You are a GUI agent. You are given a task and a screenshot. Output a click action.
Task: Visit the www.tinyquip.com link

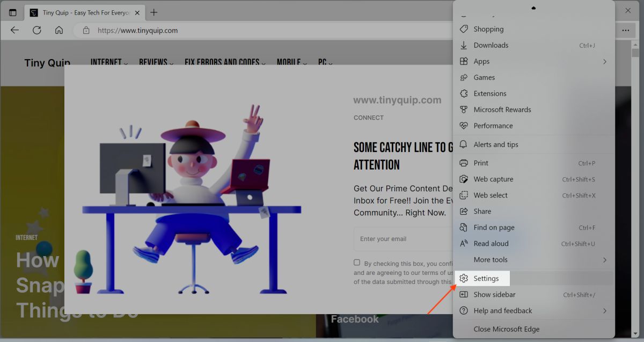397,100
